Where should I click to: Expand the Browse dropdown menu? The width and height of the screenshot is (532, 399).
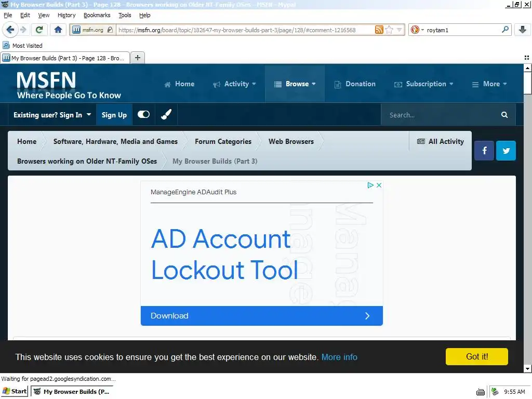click(295, 84)
